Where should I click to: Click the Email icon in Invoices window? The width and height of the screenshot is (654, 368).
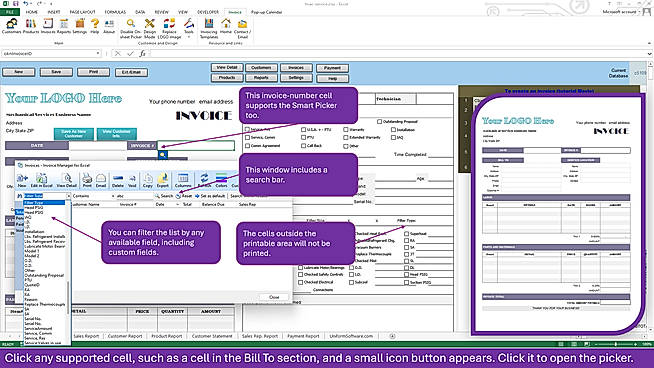(x=101, y=180)
